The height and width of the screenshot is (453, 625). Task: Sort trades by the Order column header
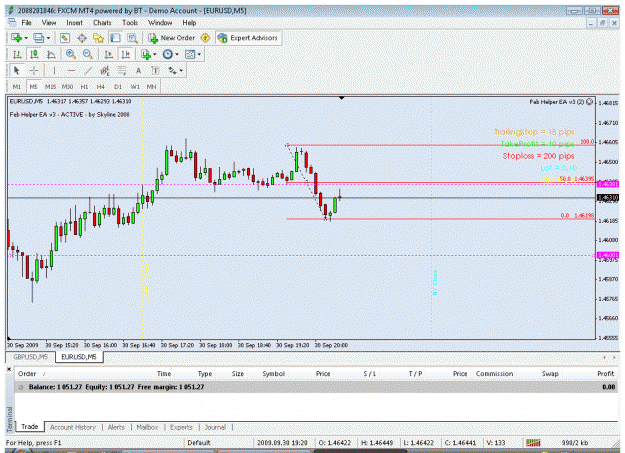pyautogui.click(x=27, y=374)
